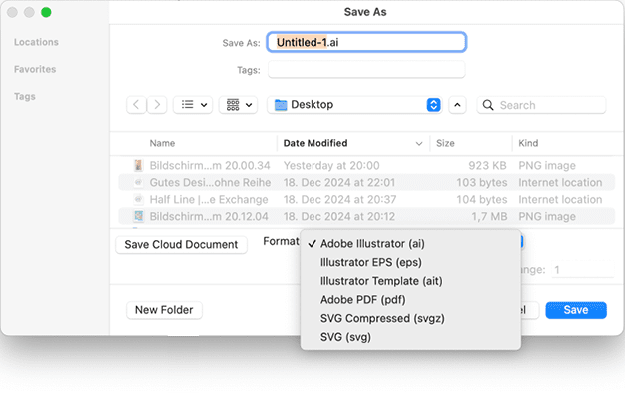
Task: Click the blue Save button
Action: [576, 310]
